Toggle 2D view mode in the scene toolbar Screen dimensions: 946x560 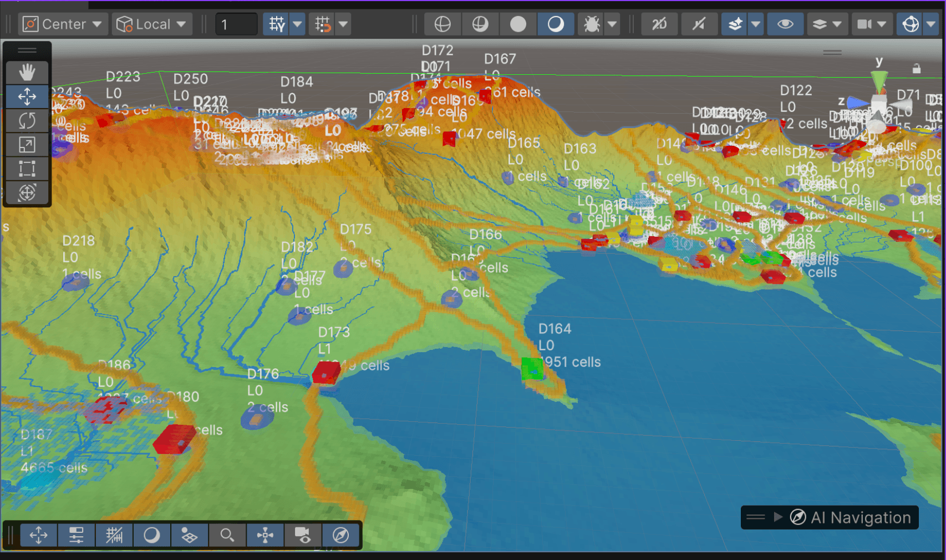(x=659, y=24)
